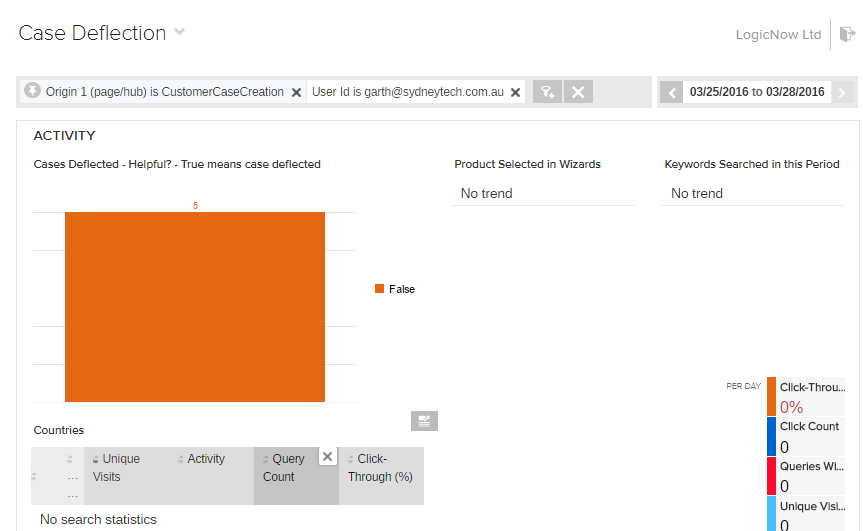Click the Case Deflection page title
The image size is (863, 531).
coord(92,33)
